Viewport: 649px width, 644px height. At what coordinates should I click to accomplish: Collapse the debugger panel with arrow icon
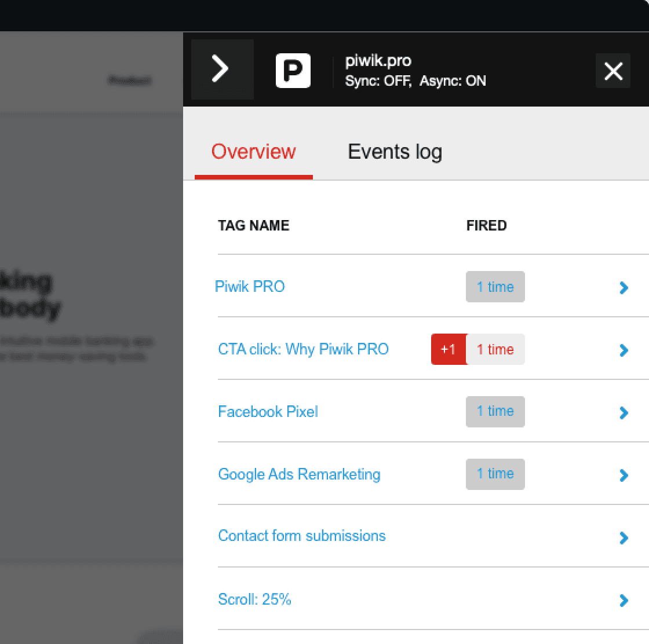point(221,69)
